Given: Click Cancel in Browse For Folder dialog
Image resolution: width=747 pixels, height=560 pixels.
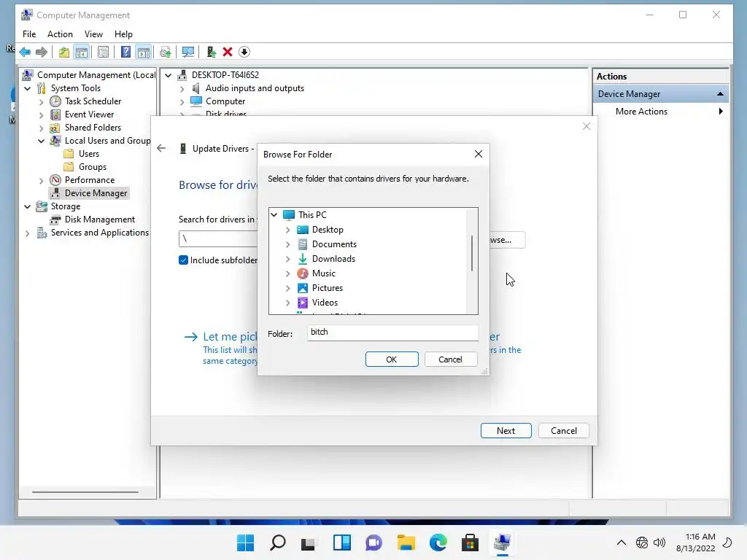Looking at the screenshot, I should pos(450,359).
